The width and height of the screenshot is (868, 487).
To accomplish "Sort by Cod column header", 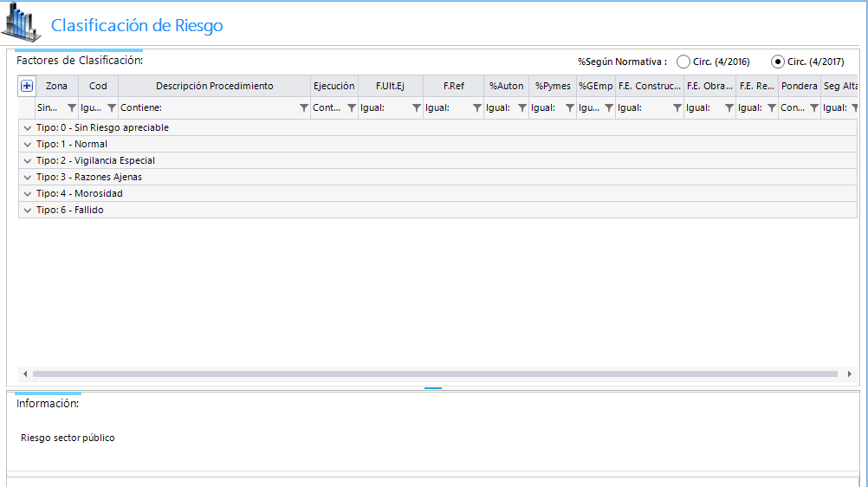I will (x=98, y=86).
